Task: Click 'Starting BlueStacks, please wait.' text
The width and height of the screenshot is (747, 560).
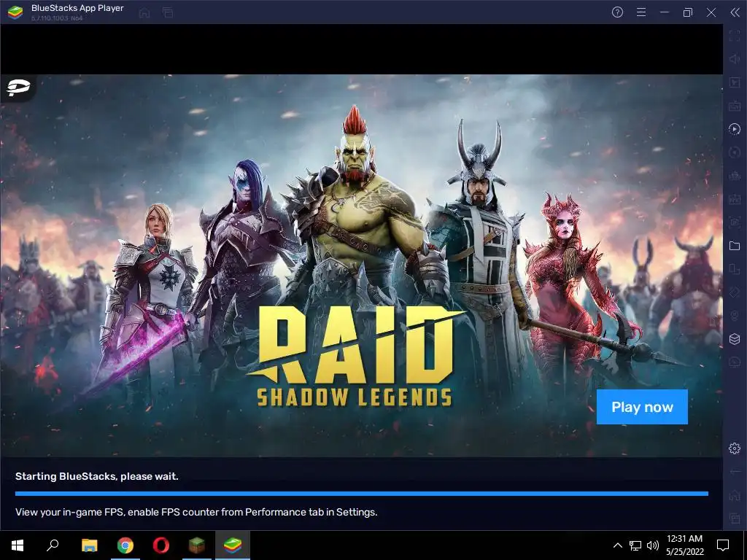Action: (x=97, y=476)
